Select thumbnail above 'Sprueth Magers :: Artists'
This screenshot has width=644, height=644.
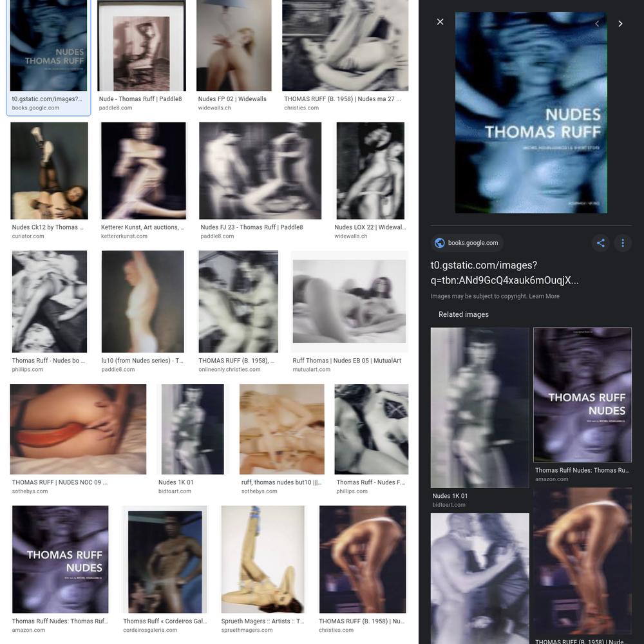263,560
